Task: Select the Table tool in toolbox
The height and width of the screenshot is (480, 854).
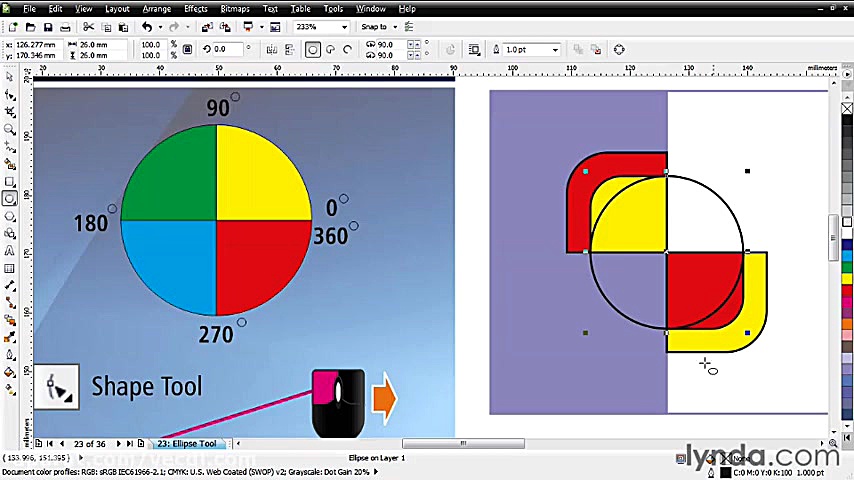Action: click(x=9, y=269)
